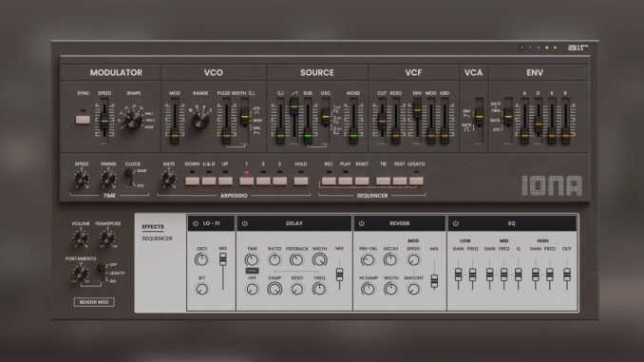The width and height of the screenshot is (644, 362).
Task: Enable the arpeggio UP mode button
Action: point(225,181)
